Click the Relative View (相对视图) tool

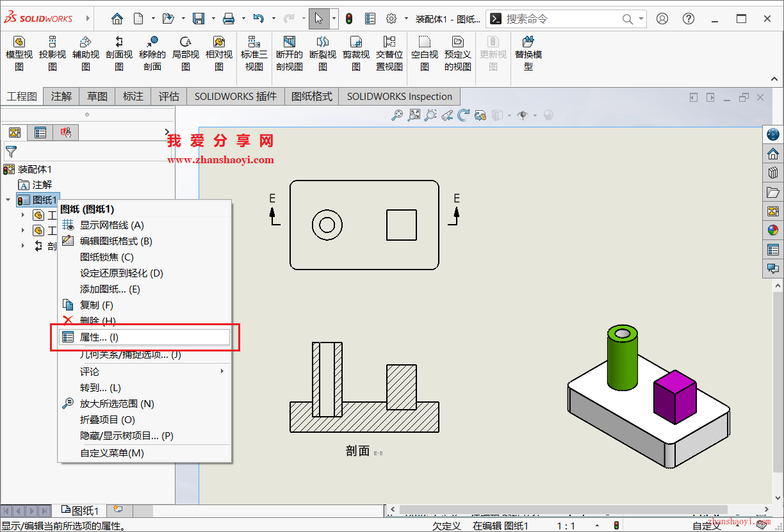(x=219, y=53)
